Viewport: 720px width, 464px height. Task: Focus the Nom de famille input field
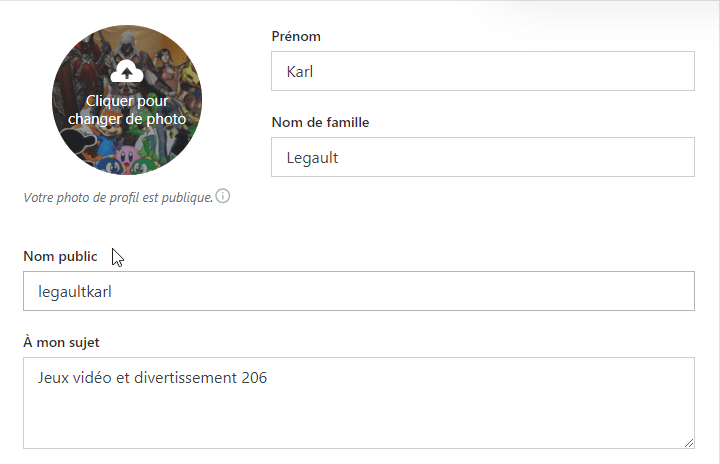point(482,157)
